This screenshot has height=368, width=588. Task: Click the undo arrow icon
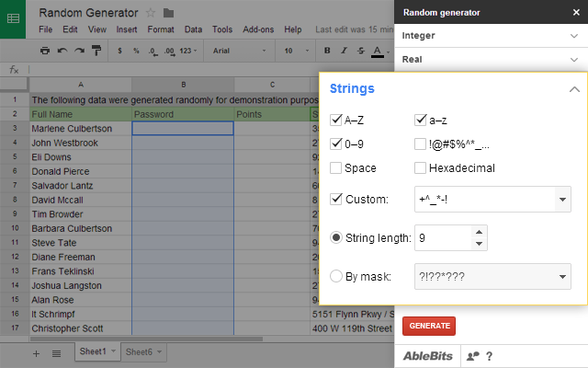tap(62, 51)
